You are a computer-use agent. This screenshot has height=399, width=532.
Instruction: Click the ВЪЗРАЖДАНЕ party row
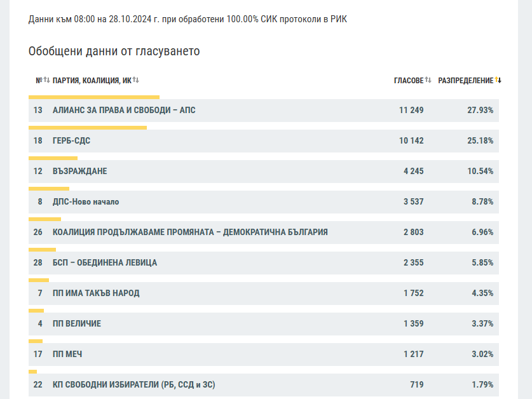pyautogui.click(x=79, y=172)
